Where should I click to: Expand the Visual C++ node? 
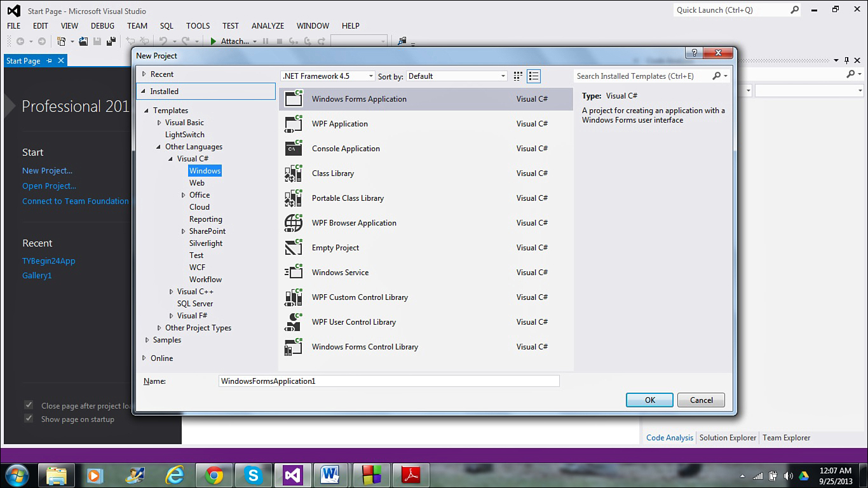pos(172,292)
